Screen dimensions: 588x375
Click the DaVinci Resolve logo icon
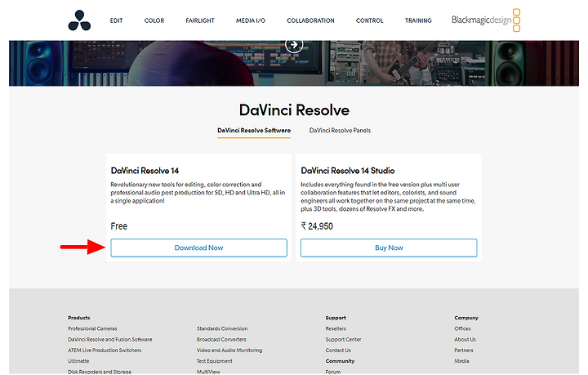click(79, 20)
